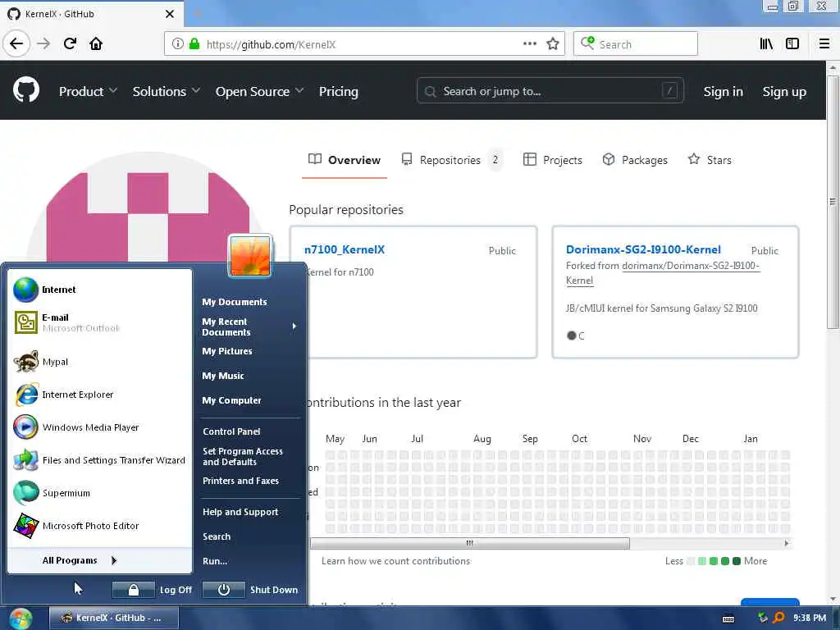
Task: Click the URL address bar
Action: (x=364, y=44)
